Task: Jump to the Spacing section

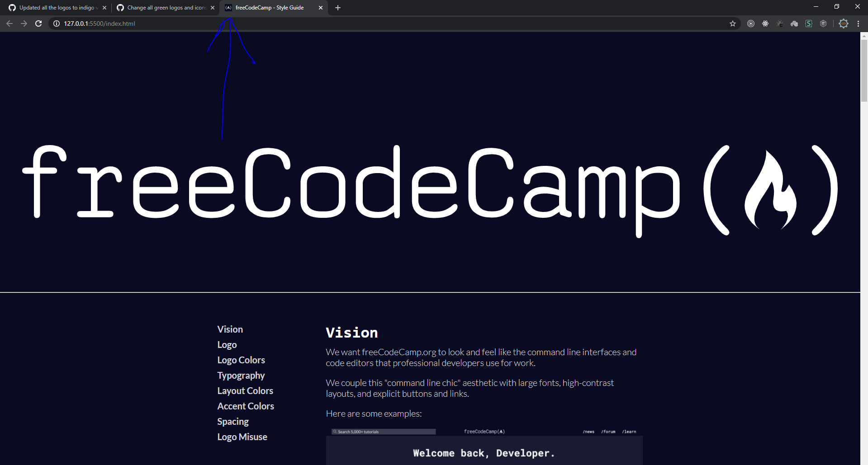Action: [x=233, y=422]
